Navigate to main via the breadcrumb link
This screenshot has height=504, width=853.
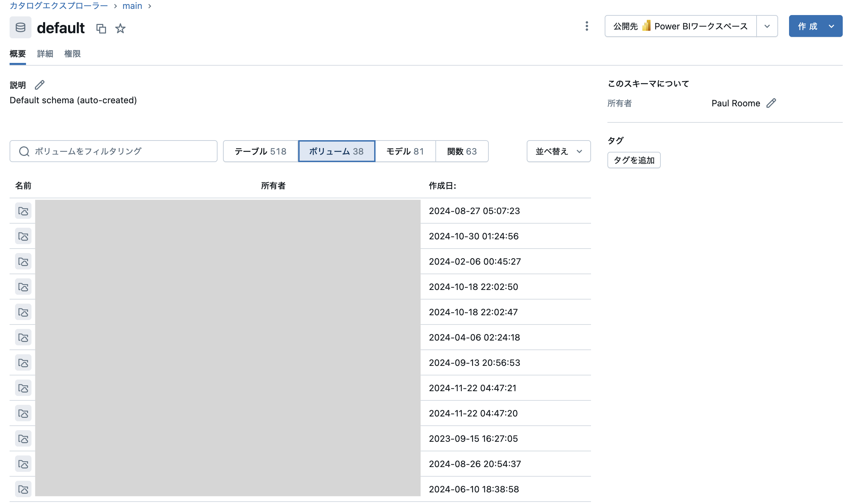(132, 5)
